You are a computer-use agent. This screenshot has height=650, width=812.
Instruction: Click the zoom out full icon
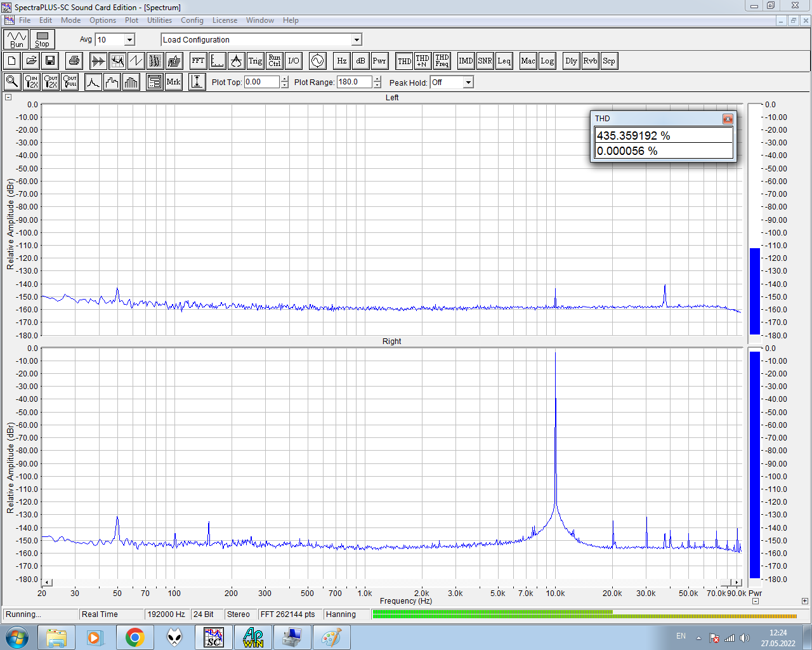point(70,82)
